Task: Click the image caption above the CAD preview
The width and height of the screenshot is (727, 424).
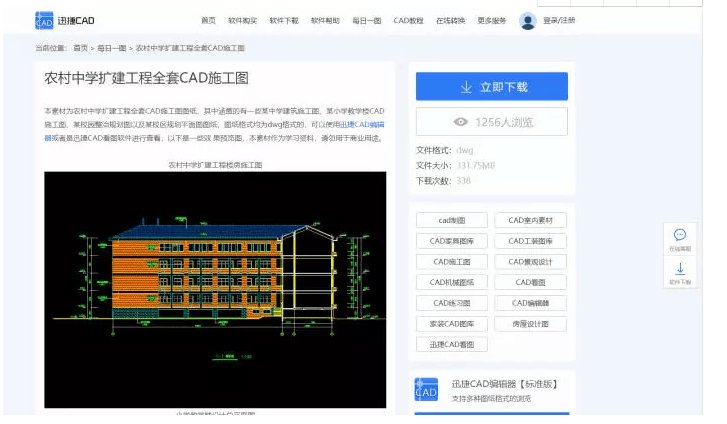Action: [x=215, y=165]
